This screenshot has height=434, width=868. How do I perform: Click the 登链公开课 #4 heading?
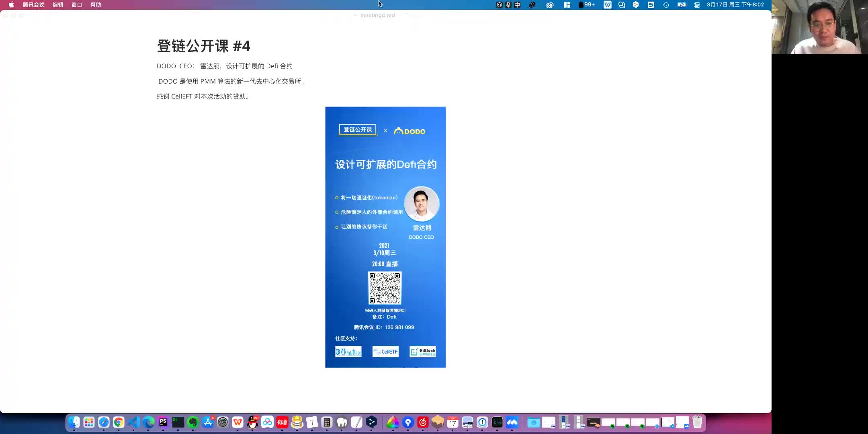point(203,46)
